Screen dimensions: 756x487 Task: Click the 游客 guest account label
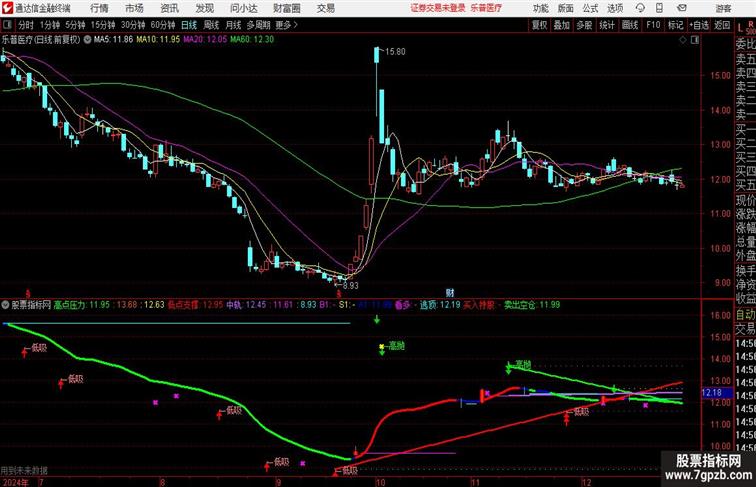tap(723, 8)
